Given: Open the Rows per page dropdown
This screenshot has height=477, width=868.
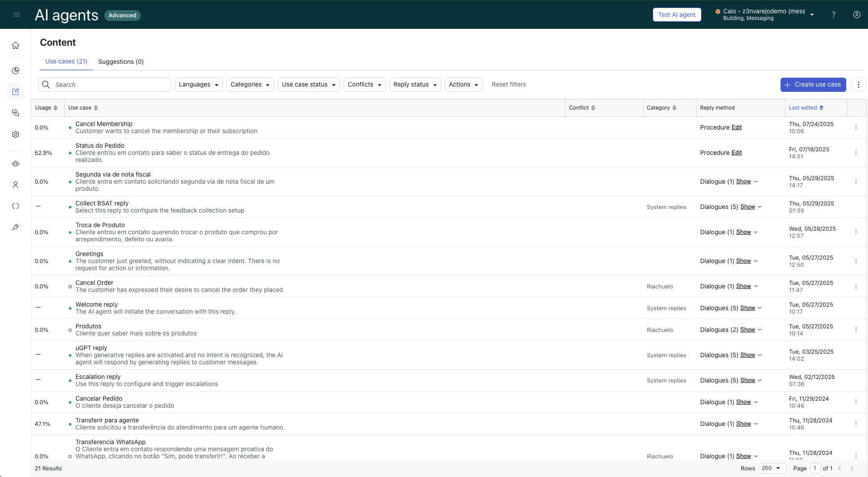Looking at the screenshot, I should tap(772, 468).
